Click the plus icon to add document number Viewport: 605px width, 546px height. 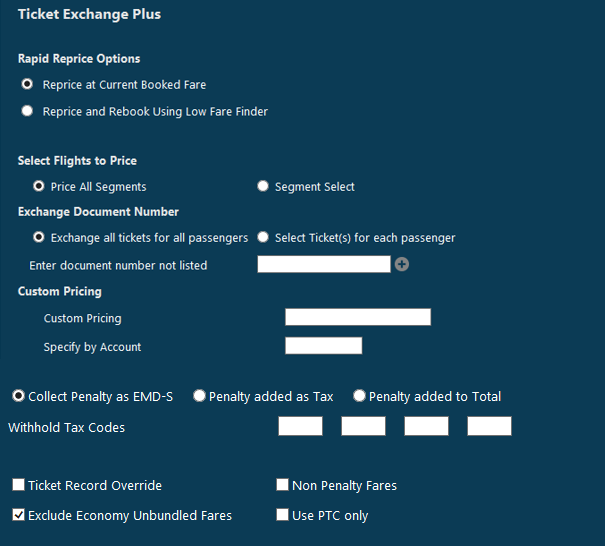click(402, 264)
